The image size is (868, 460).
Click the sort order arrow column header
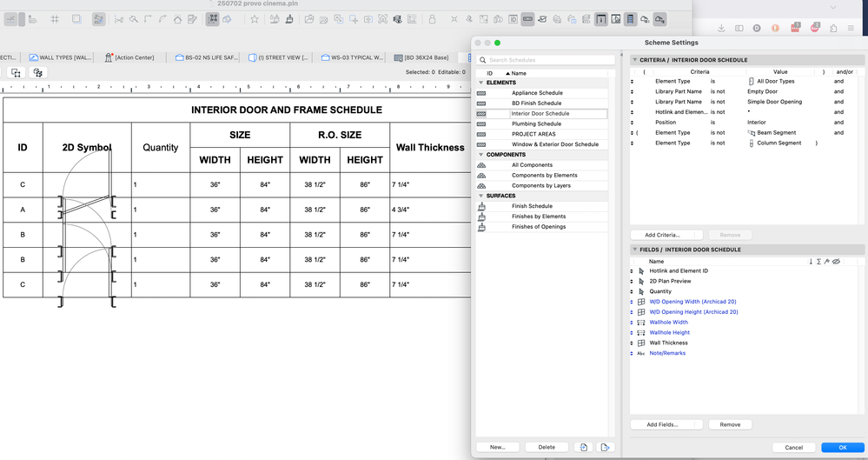click(x=811, y=261)
